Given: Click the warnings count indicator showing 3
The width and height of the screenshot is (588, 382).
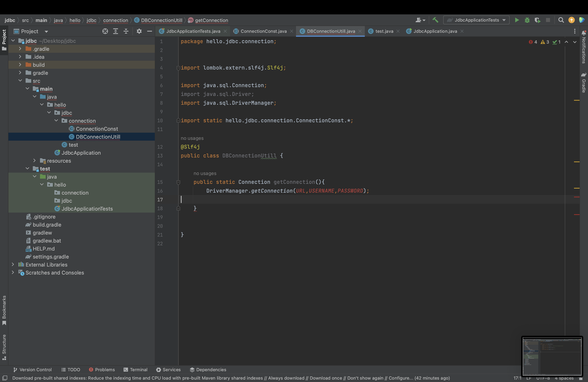Looking at the screenshot, I should tap(545, 42).
